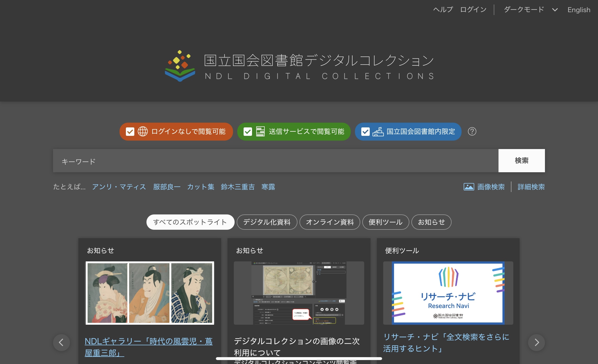Switch language to English
The height and width of the screenshot is (364, 598).
[x=579, y=10]
